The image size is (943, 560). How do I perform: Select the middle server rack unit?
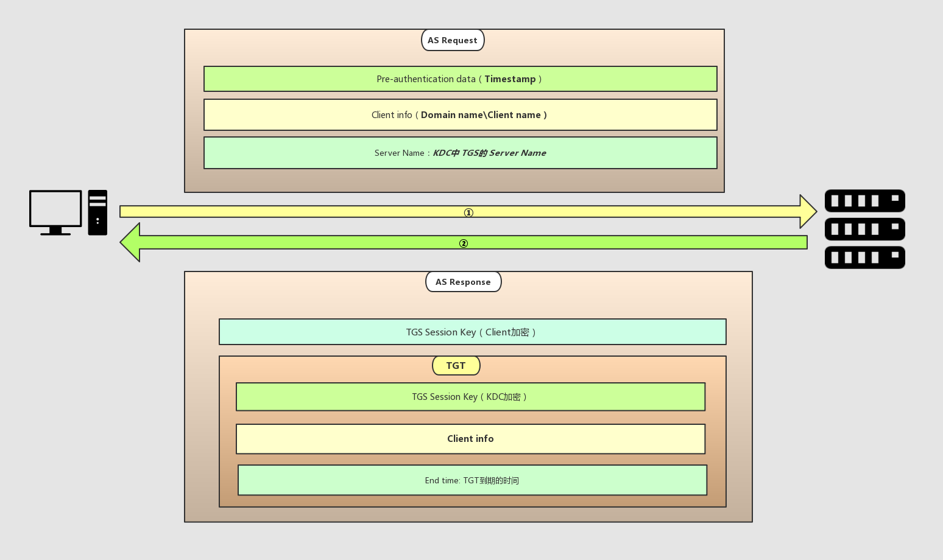[864, 229]
